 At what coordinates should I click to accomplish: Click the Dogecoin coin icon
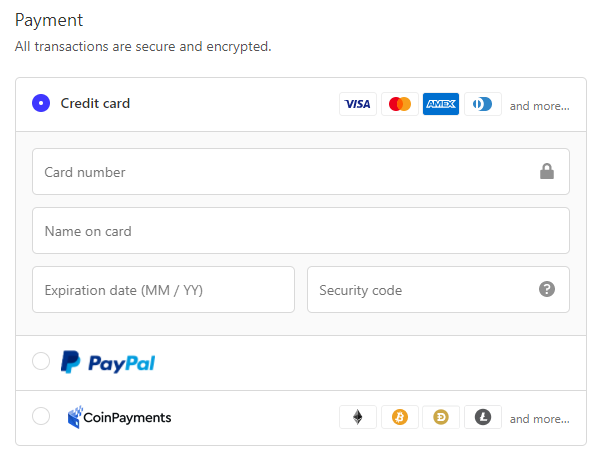(x=441, y=417)
